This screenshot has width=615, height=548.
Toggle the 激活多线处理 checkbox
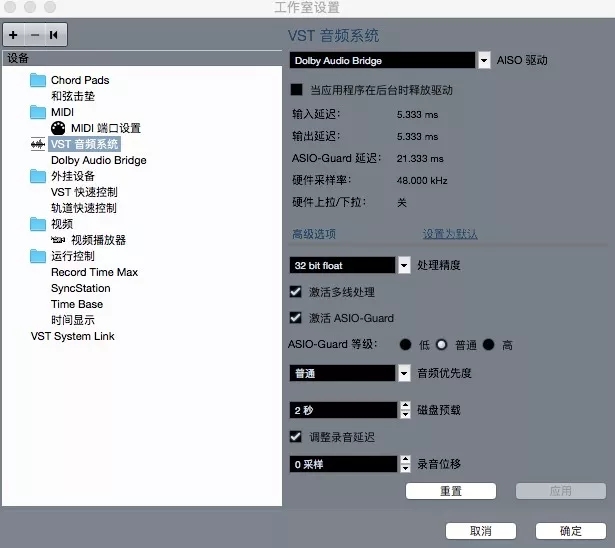[296, 292]
